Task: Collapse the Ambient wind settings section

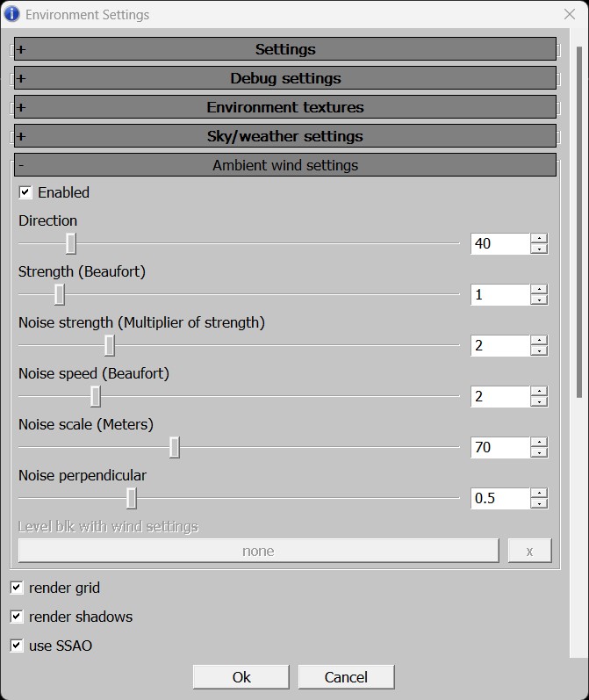Action: click(x=285, y=165)
